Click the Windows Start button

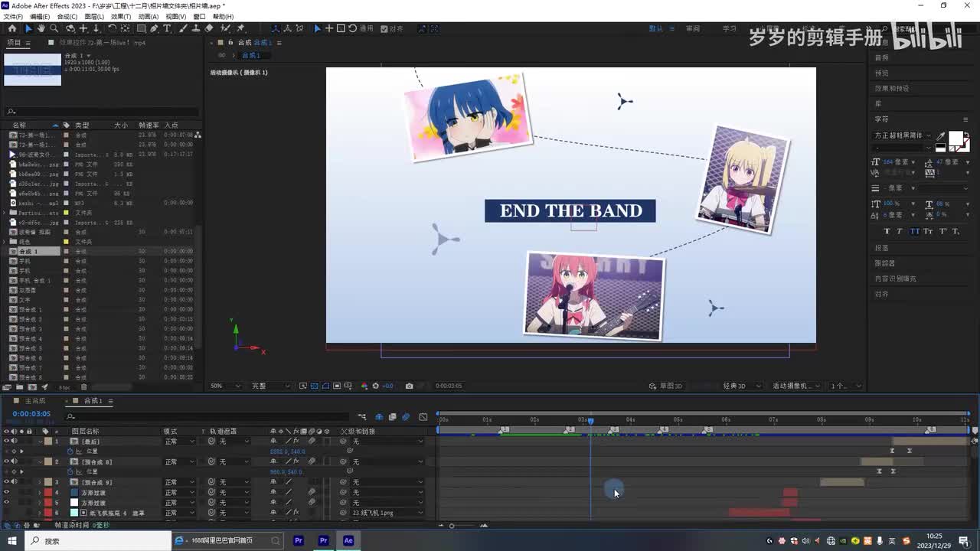(11, 541)
